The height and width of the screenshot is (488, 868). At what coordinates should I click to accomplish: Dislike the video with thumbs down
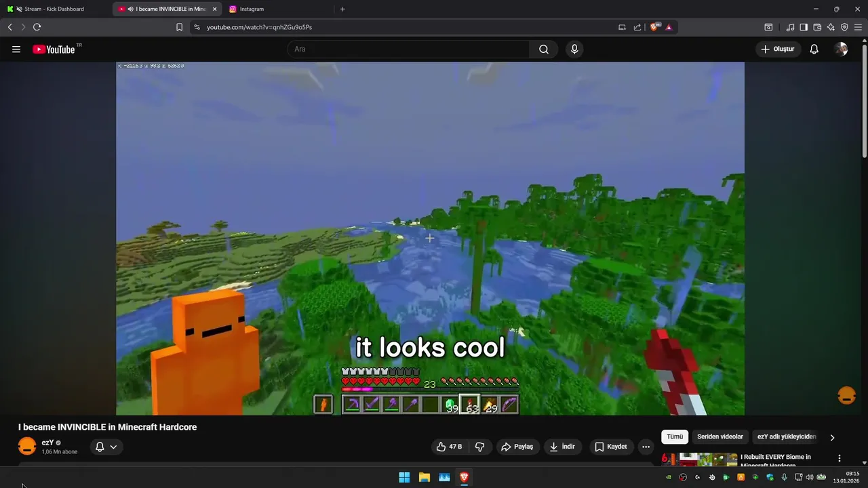click(x=480, y=447)
